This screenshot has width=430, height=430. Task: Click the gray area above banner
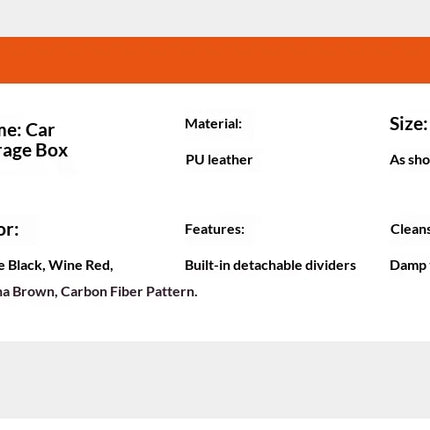coord(215,18)
